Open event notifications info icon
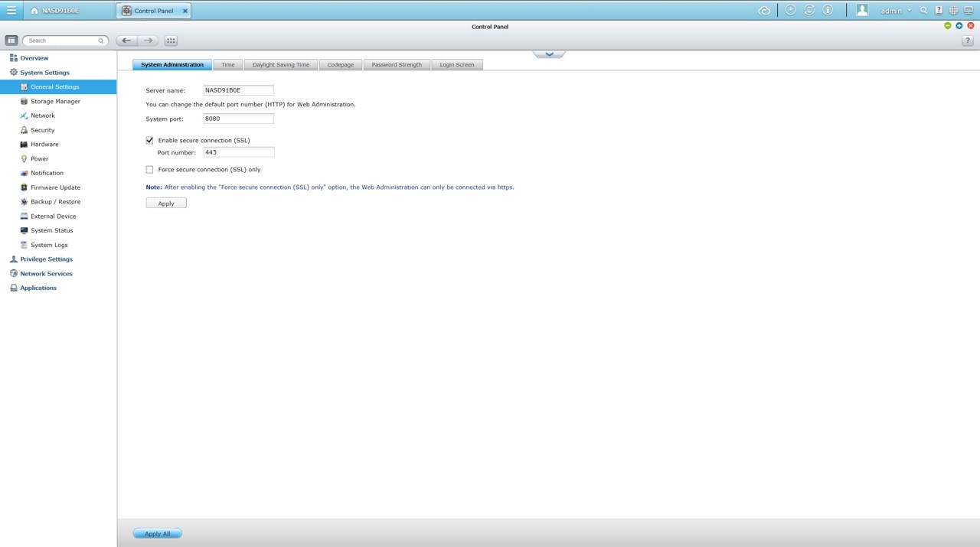Image resolution: width=980 pixels, height=547 pixels. (x=828, y=10)
